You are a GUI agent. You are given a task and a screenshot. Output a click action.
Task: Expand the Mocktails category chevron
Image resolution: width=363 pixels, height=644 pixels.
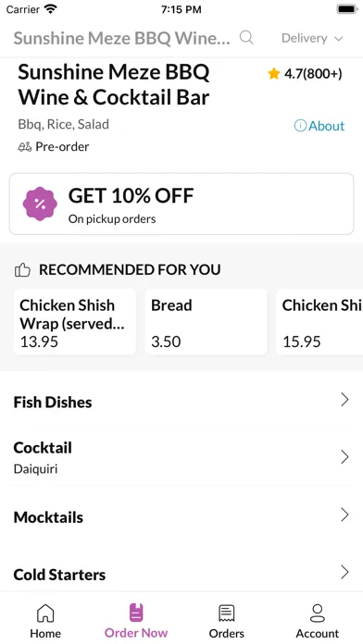tap(344, 514)
